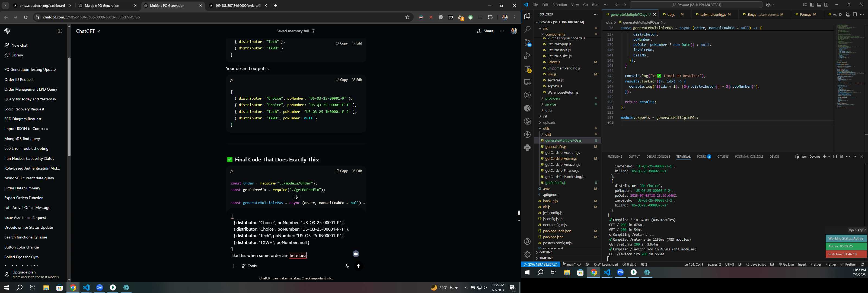The height and width of the screenshot is (293, 868).
Task: Send the ChatGPT message with arrow button
Action: [359, 266]
